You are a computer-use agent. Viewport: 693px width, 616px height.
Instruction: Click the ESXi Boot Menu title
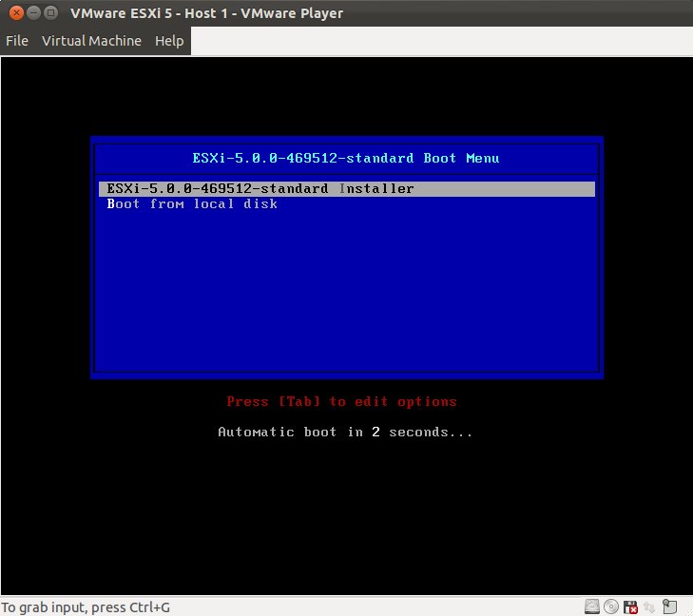click(346, 158)
